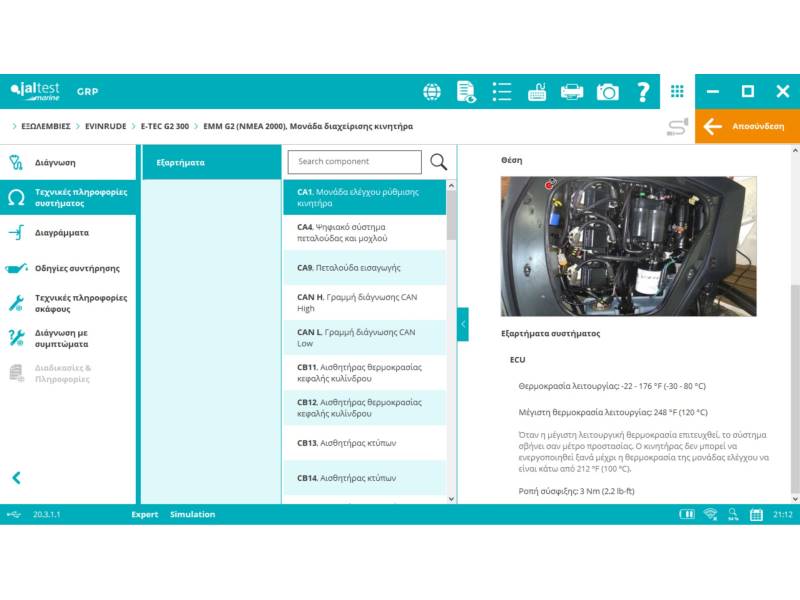Click the globe web icon in top toolbar

(x=432, y=92)
